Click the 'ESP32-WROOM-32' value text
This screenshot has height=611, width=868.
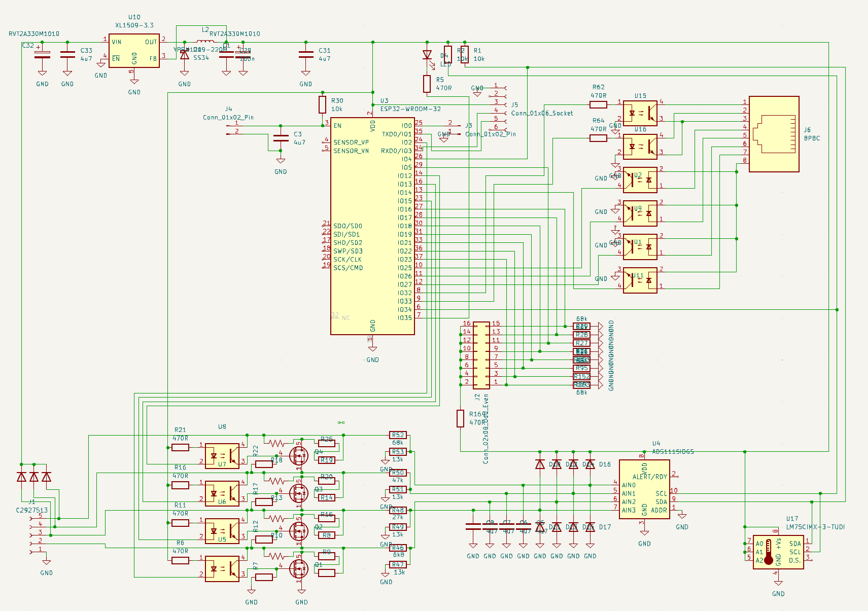(410, 109)
